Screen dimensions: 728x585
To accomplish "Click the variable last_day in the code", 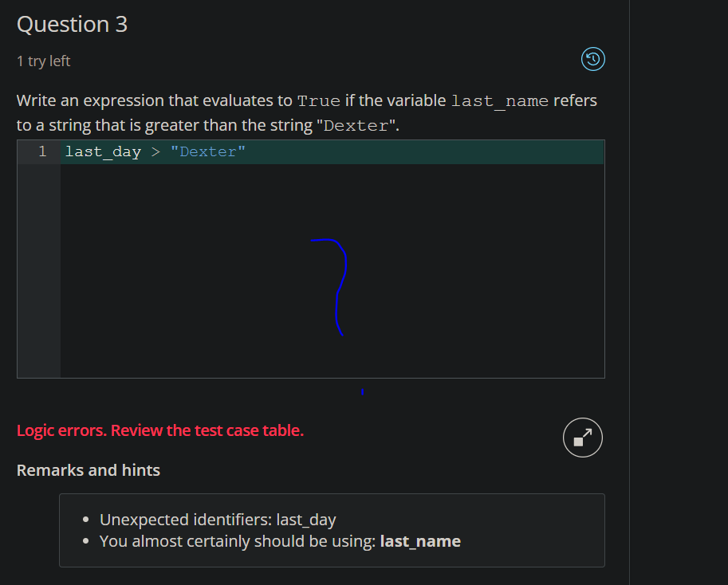I will tap(103, 151).
